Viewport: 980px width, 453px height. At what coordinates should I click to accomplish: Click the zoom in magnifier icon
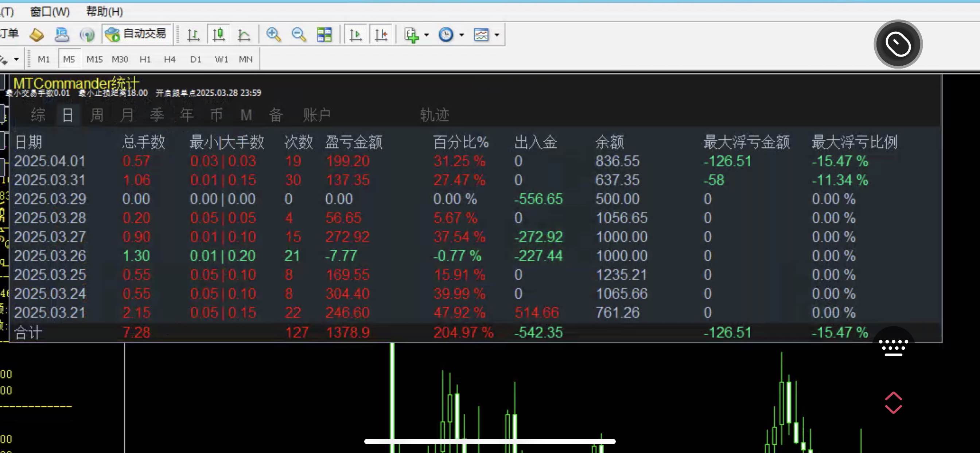pyautogui.click(x=273, y=35)
